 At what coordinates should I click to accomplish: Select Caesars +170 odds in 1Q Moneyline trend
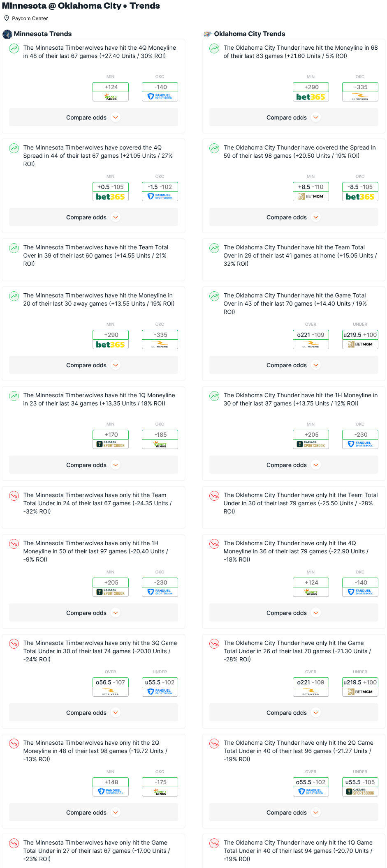tap(111, 439)
